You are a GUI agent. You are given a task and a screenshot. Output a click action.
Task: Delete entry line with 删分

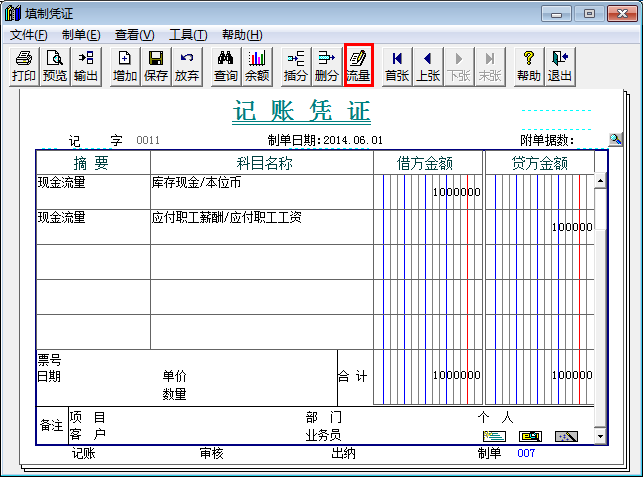[x=327, y=66]
